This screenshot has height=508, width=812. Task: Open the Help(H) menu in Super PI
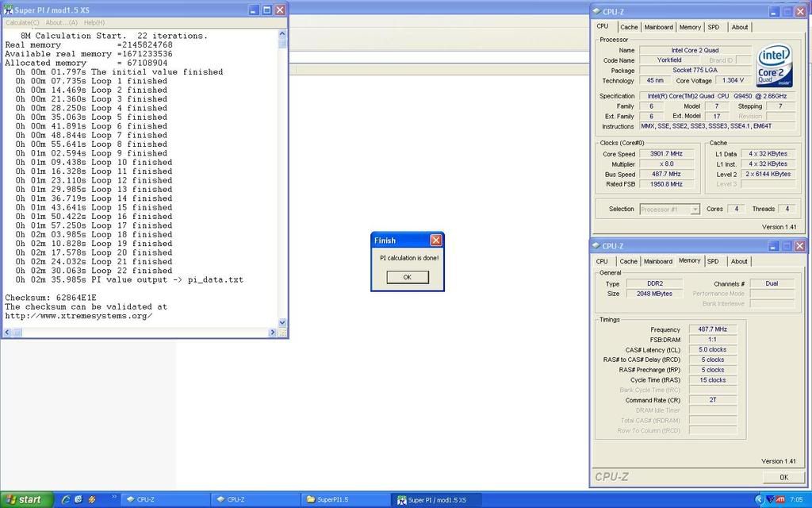click(94, 22)
